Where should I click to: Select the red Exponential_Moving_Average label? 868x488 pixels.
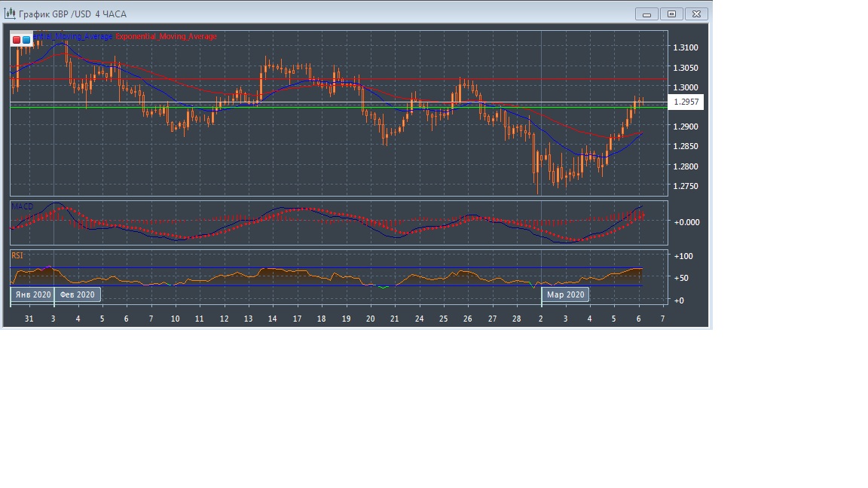[166, 36]
